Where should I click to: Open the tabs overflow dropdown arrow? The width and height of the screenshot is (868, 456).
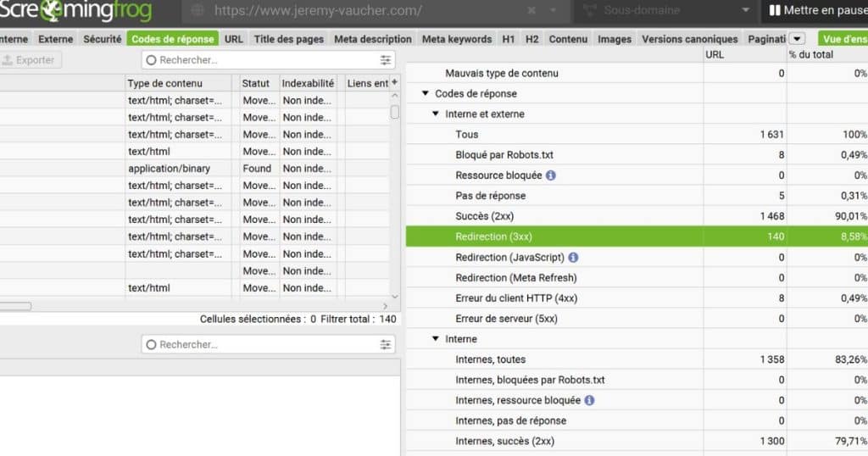pos(797,39)
